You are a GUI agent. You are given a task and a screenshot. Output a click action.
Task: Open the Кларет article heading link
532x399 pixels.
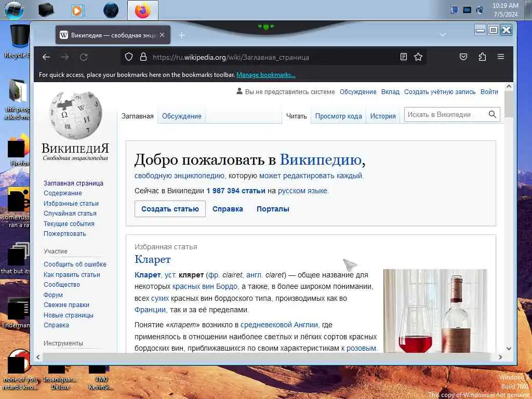click(x=152, y=260)
